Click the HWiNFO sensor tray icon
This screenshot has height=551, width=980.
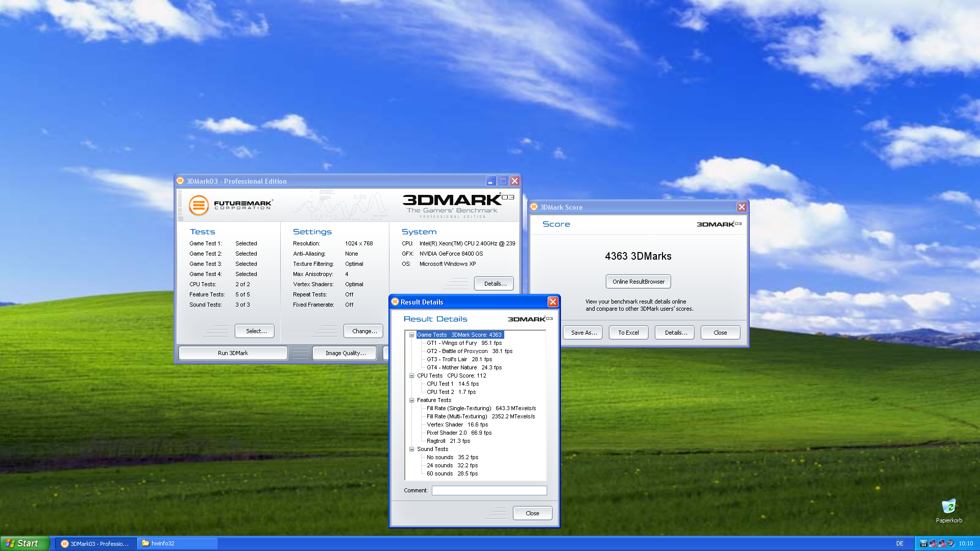(x=924, y=543)
